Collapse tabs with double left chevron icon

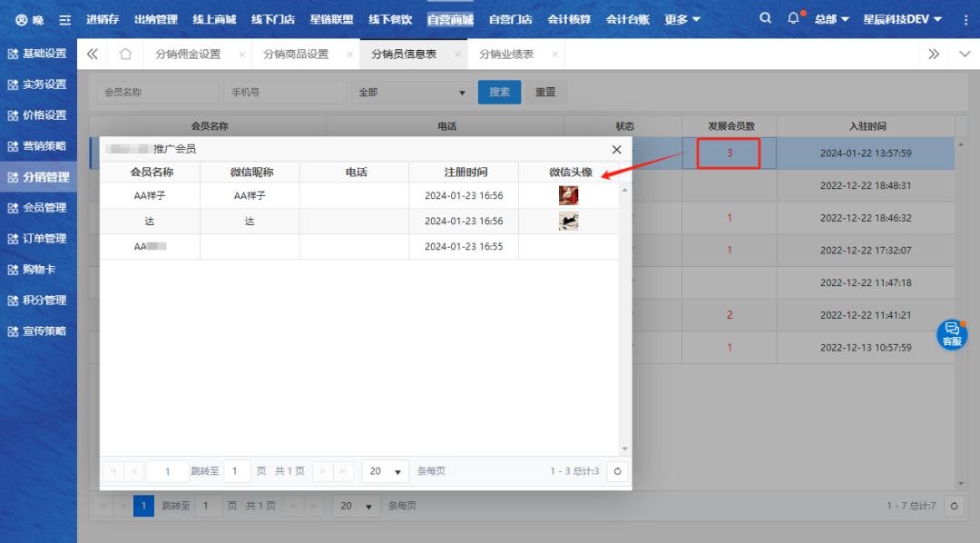click(93, 54)
